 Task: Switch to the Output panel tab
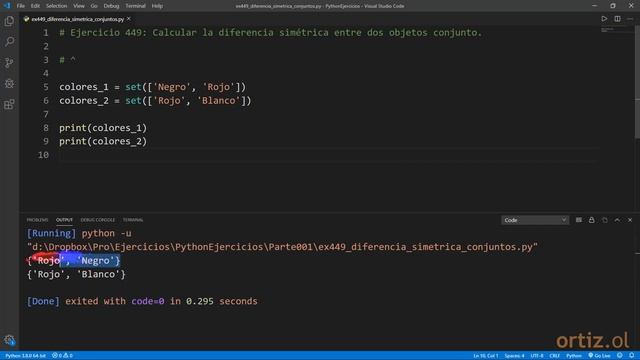click(x=64, y=220)
